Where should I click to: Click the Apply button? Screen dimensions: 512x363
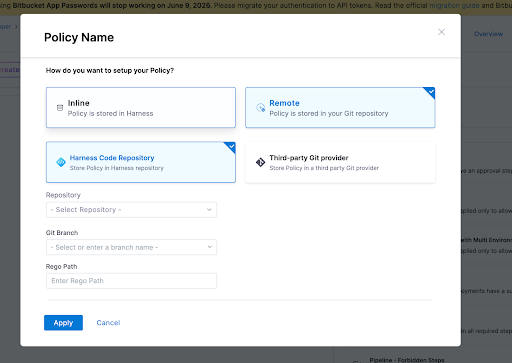tap(63, 323)
